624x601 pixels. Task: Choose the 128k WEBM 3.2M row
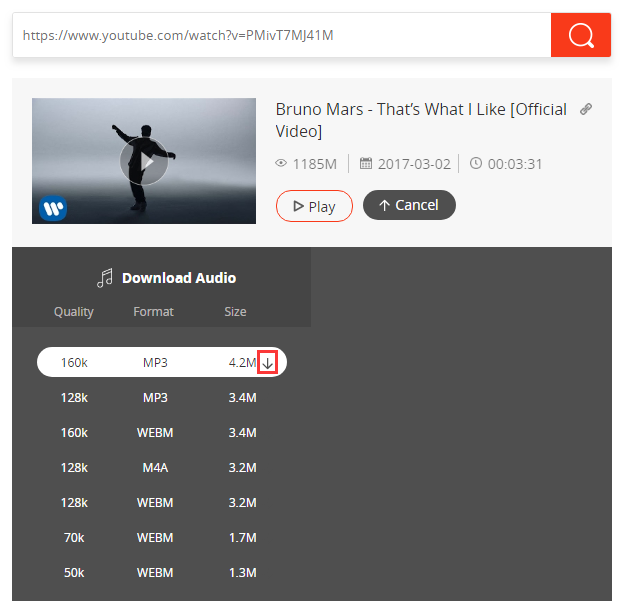pyautogui.click(x=162, y=502)
